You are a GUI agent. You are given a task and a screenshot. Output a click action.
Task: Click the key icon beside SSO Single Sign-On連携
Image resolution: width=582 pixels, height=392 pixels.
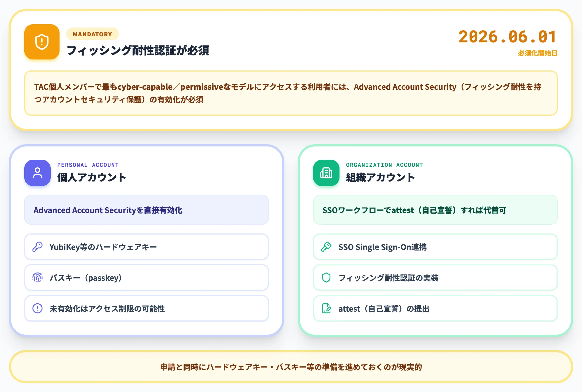pyautogui.click(x=326, y=247)
